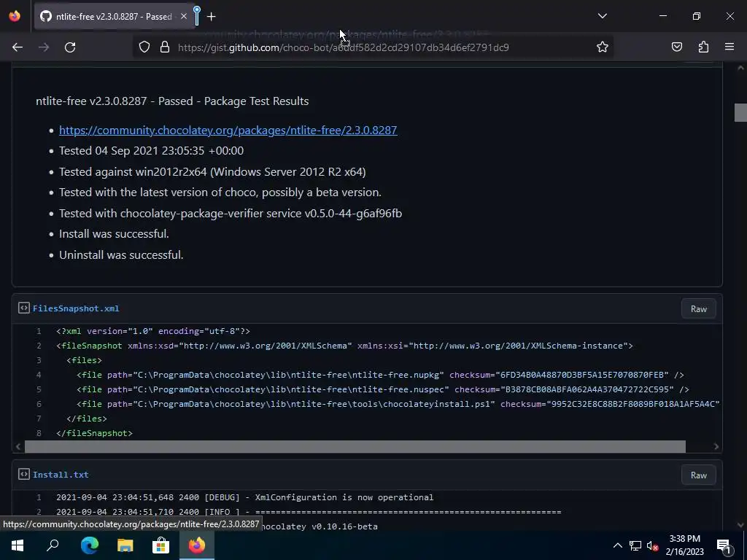747x560 pixels.
Task: Click the page scroll down arrow
Action: (x=740, y=525)
